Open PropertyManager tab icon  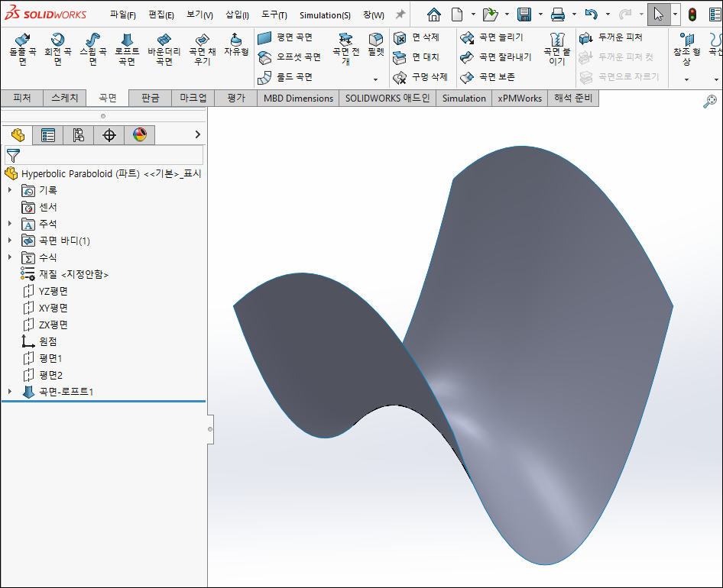coord(48,135)
